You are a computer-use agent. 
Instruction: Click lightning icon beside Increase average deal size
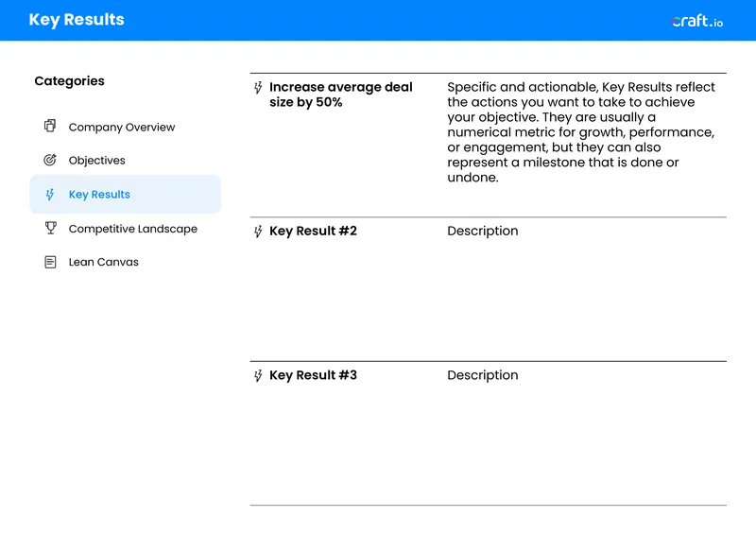tap(258, 87)
